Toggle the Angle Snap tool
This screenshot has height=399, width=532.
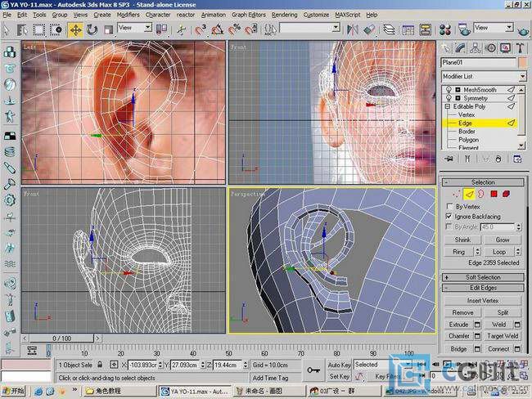click(x=217, y=29)
